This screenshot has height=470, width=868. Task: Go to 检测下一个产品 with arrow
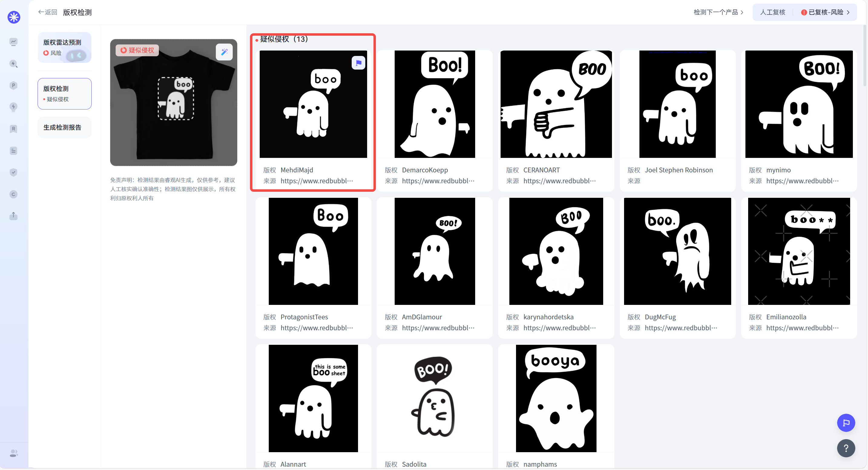718,12
